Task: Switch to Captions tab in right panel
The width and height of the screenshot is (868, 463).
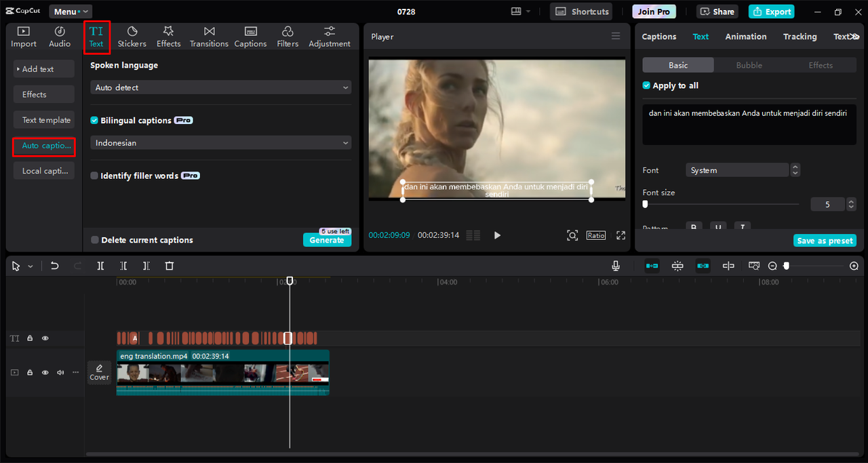Action: point(659,37)
